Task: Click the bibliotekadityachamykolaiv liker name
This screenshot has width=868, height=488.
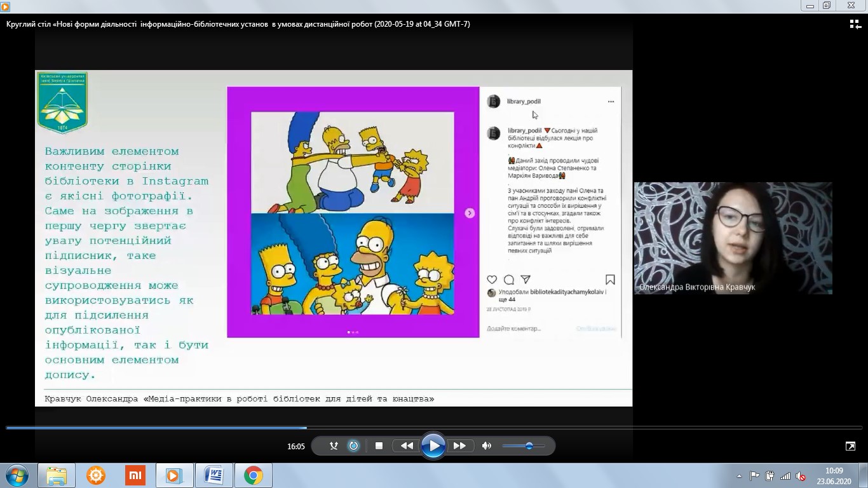Action: point(566,292)
